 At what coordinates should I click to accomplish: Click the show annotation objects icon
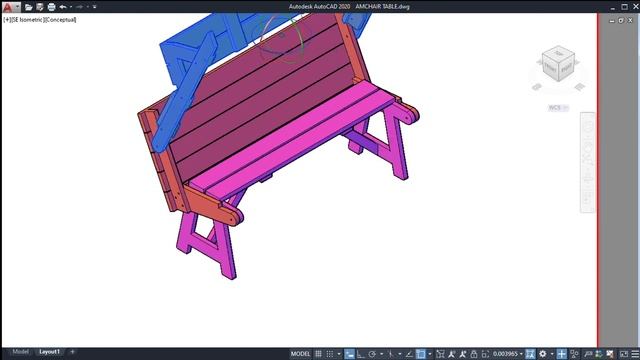click(x=440, y=354)
